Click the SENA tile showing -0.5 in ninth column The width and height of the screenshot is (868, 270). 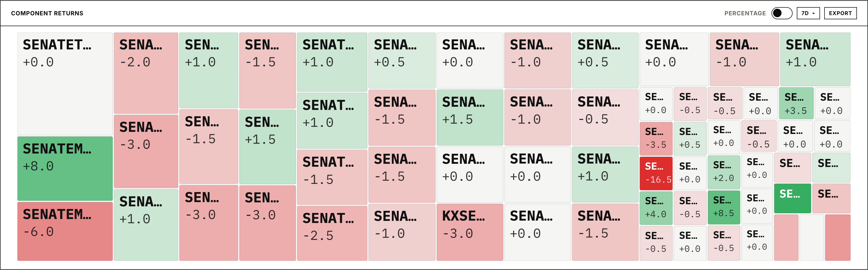pos(605,118)
